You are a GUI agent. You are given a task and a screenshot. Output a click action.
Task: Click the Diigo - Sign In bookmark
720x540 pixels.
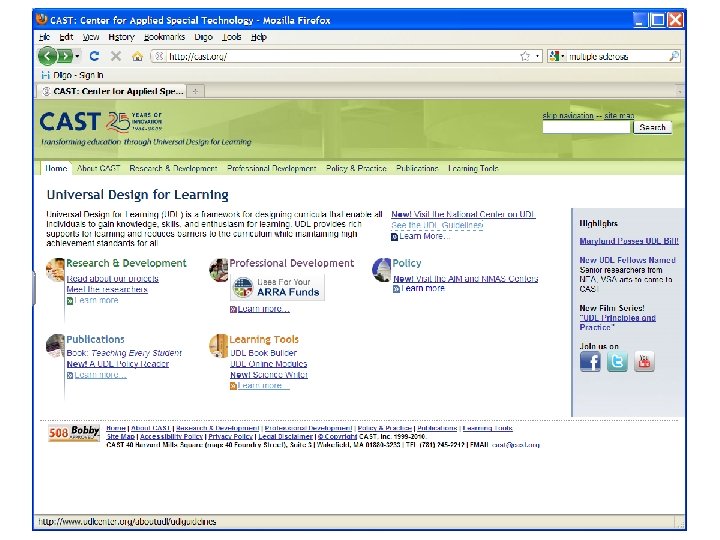72,75
